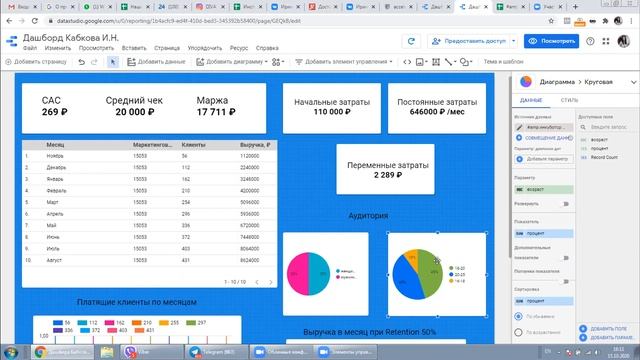This screenshot has width=640, height=360.
Task: Select the rectangle/frame tool icon
Action: (436, 62)
